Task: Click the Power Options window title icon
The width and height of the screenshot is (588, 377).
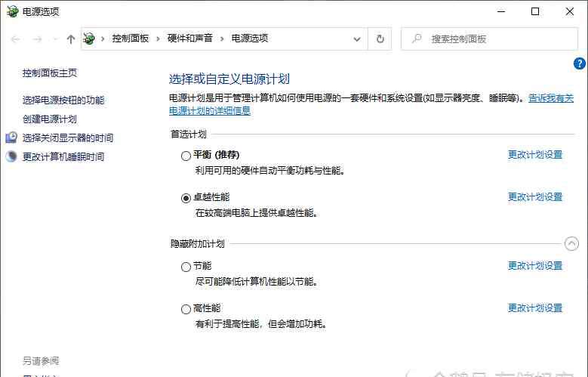Action: (12, 11)
